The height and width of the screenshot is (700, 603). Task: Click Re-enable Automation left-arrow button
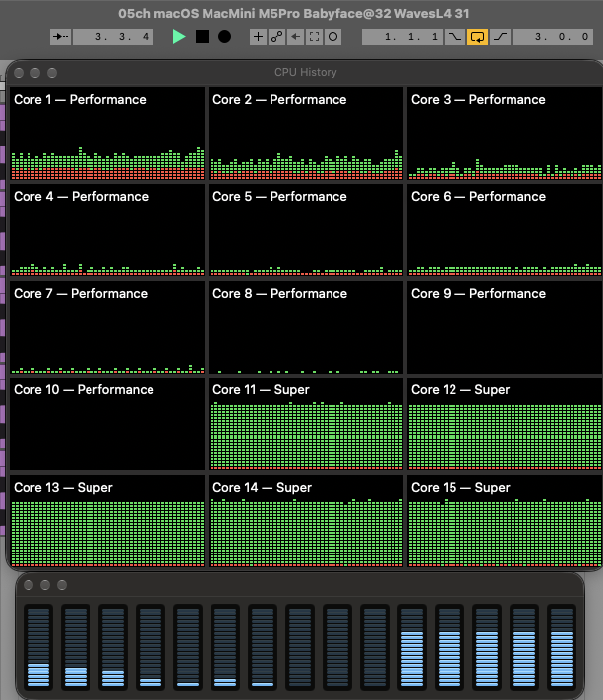(295, 37)
